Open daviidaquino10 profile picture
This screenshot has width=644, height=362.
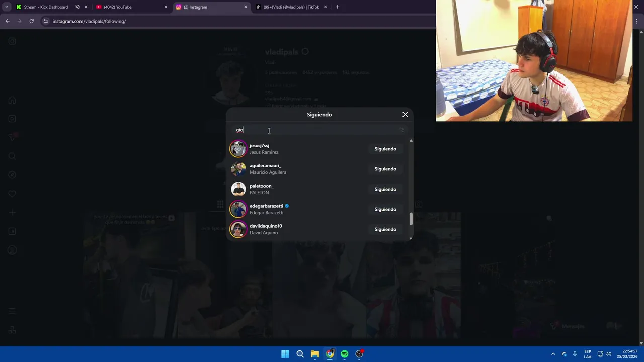tap(238, 229)
